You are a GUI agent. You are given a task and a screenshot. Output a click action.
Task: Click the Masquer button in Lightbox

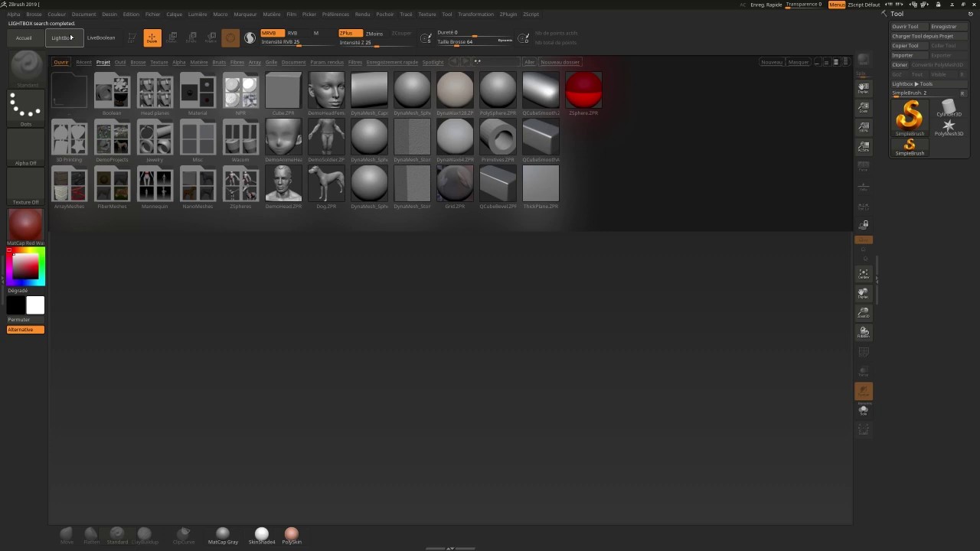pyautogui.click(x=799, y=62)
